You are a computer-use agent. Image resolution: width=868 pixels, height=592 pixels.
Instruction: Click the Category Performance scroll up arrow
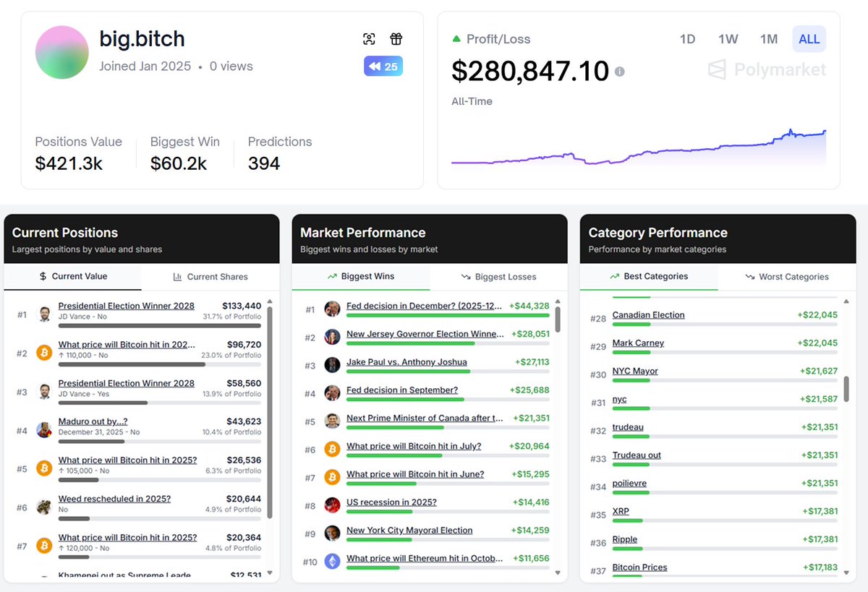coord(846,302)
